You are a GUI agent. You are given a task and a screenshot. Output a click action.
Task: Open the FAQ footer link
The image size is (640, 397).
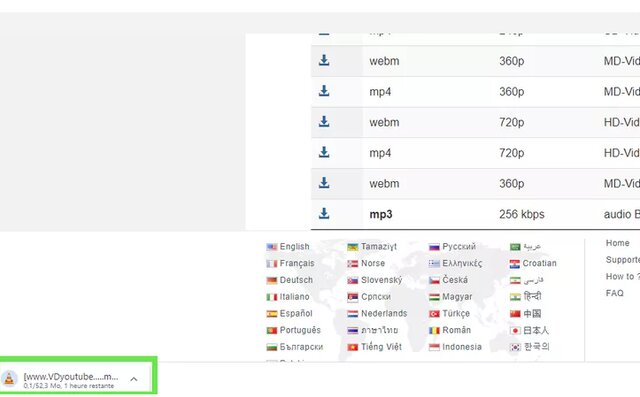click(615, 293)
